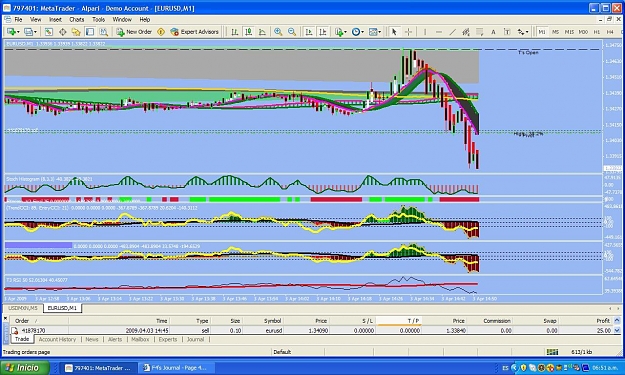Select the trendline drawing tool
Image resolution: width=625 pixels, height=375 pixels.
(x=452, y=32)
